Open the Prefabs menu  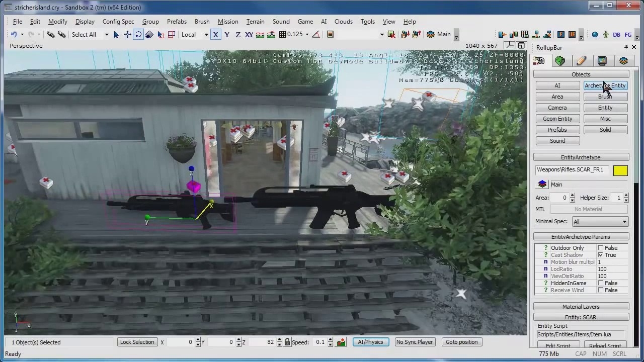[x=177, y=22]
